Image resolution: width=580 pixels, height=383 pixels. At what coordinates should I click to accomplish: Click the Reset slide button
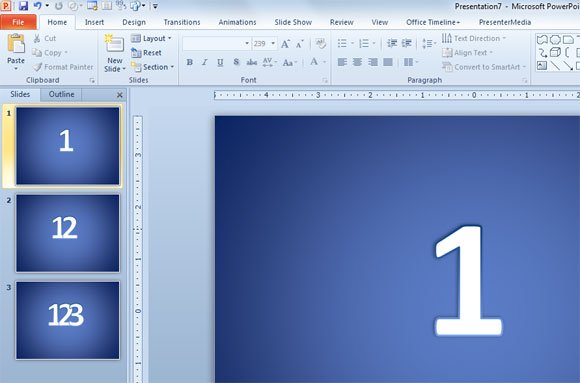point(146,53)
